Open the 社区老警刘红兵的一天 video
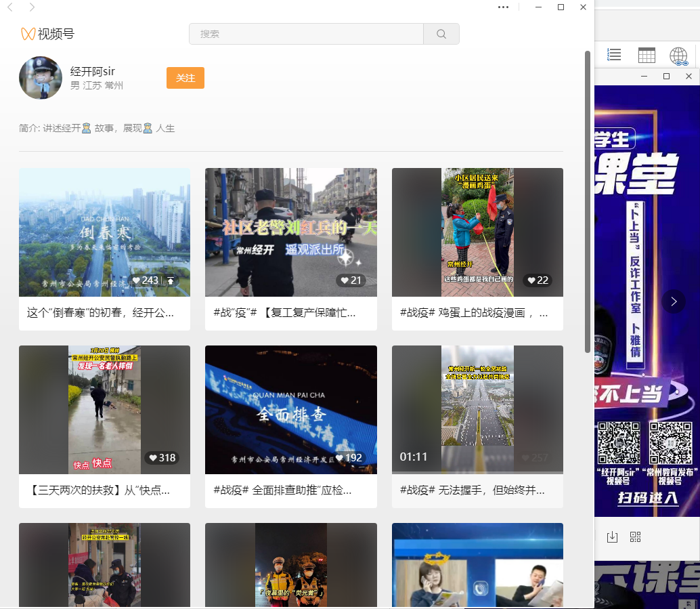The height and width of the screenshot is (609, 700). click(290, 232)
